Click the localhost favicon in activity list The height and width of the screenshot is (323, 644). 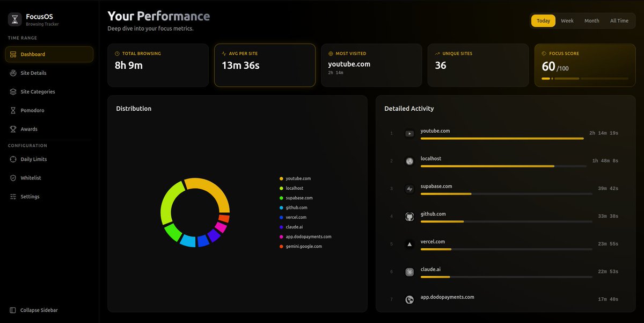(409, 161)
